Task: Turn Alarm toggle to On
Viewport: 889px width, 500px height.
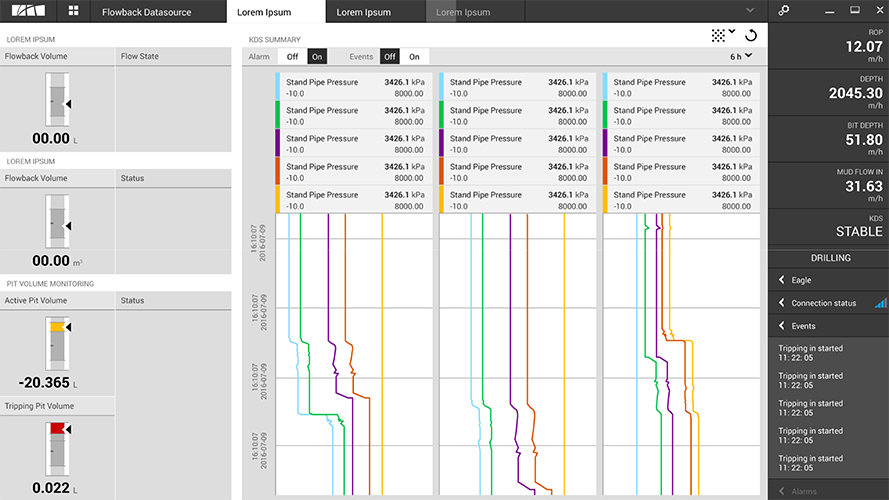Action: (x=316, y=57)
